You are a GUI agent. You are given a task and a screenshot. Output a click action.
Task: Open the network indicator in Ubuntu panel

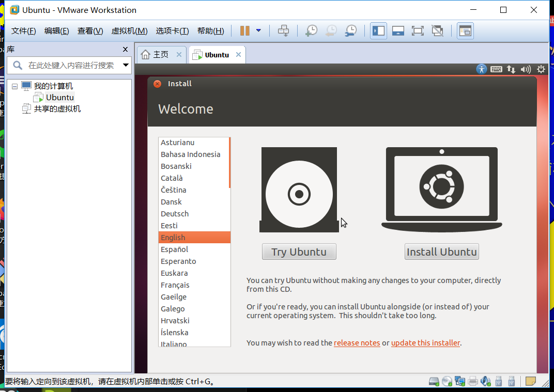(x=511, y=69)
